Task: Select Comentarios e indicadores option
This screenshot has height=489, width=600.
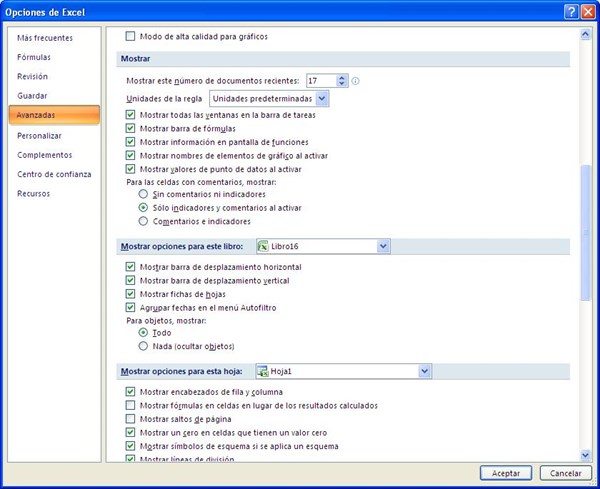Action: click(143, 221)
